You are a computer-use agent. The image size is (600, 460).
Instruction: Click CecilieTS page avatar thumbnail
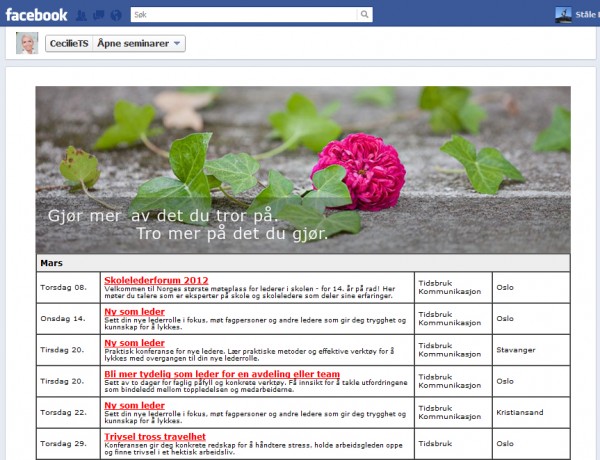click(28, 43)
